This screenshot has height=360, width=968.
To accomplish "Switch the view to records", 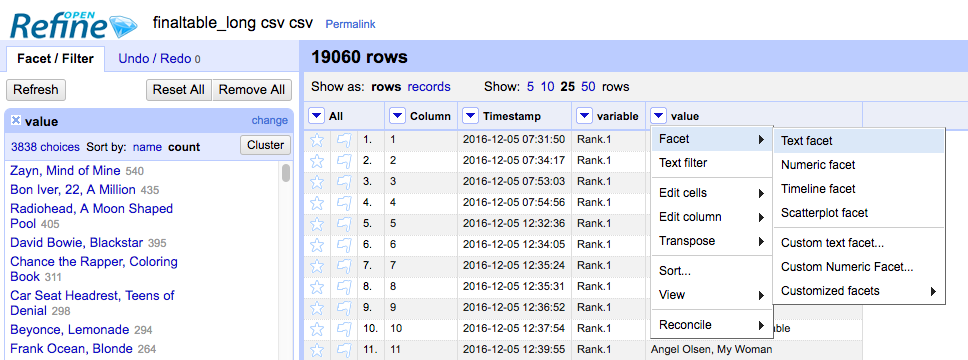I will coord(429,86).
